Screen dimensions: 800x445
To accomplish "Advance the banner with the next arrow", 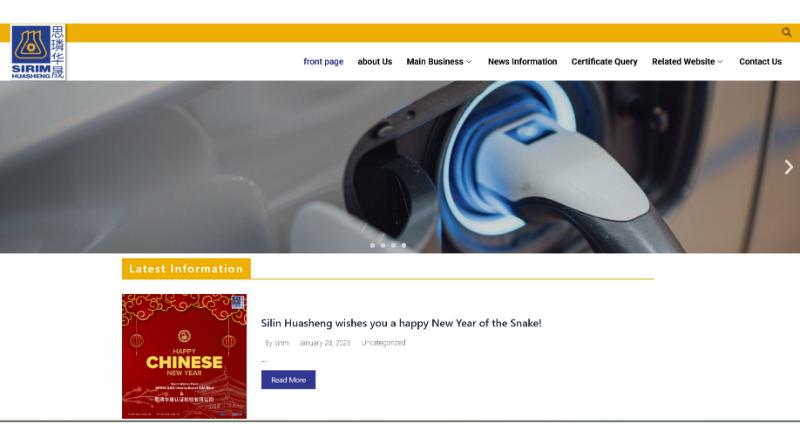I will [x=788, y=167].
